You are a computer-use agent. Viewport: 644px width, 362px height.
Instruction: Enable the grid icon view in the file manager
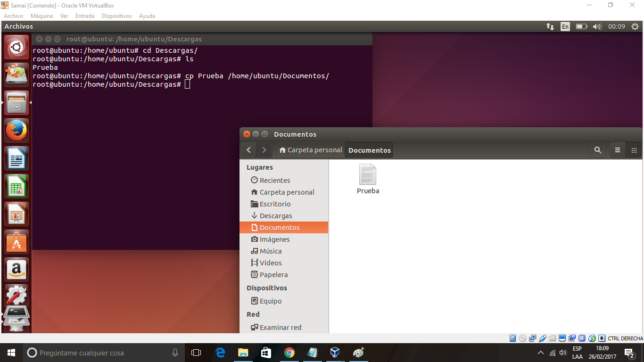click(634, 150)
